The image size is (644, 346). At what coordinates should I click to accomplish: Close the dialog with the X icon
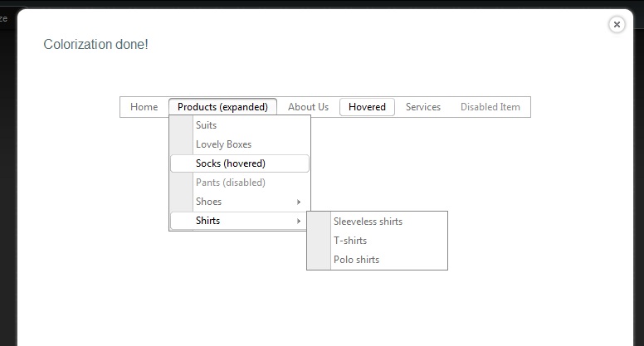click(617, 25)
